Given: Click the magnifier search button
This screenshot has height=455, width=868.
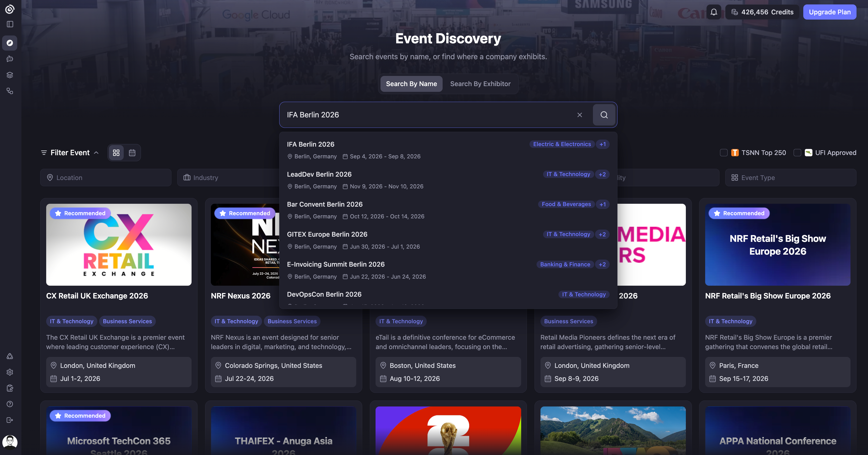Looking at the screenshot, I should (x=604, y=115).
